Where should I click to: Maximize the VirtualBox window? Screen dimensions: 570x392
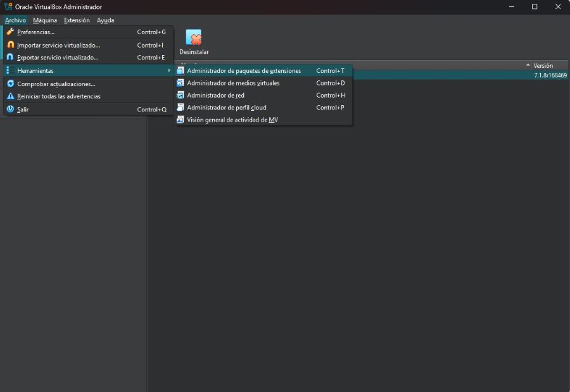coord(535,6)
